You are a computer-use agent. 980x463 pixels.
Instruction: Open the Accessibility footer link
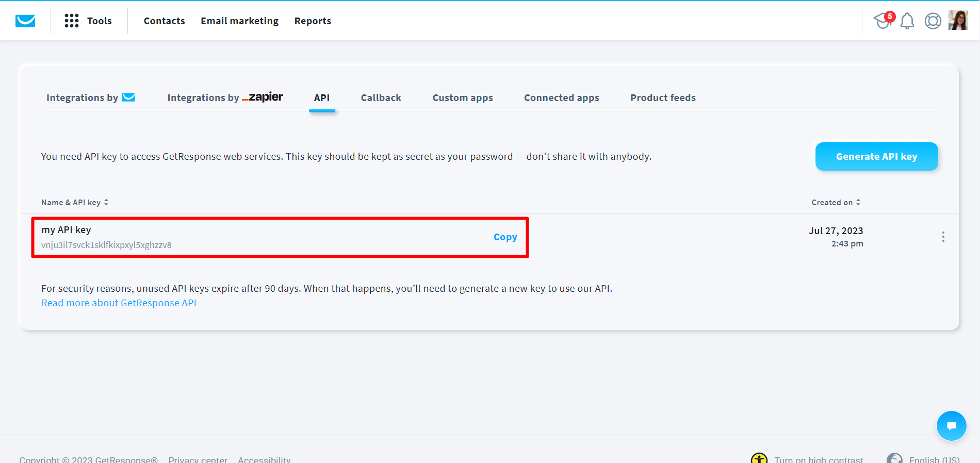tap(264, 459)
